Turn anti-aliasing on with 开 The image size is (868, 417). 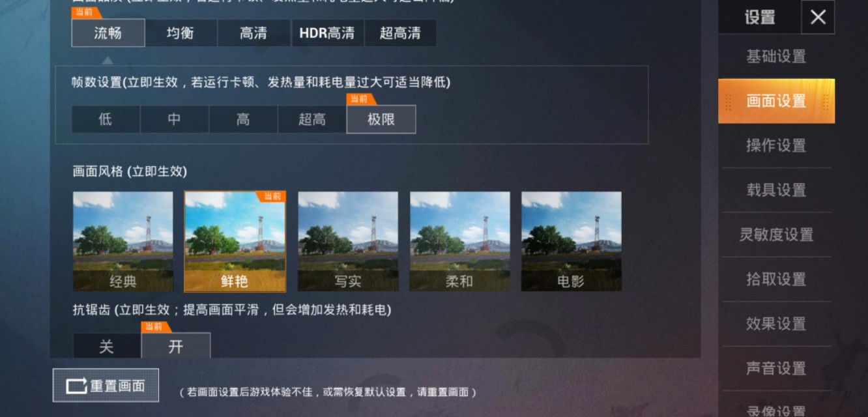pyautogui.click(x=176, y=346)
